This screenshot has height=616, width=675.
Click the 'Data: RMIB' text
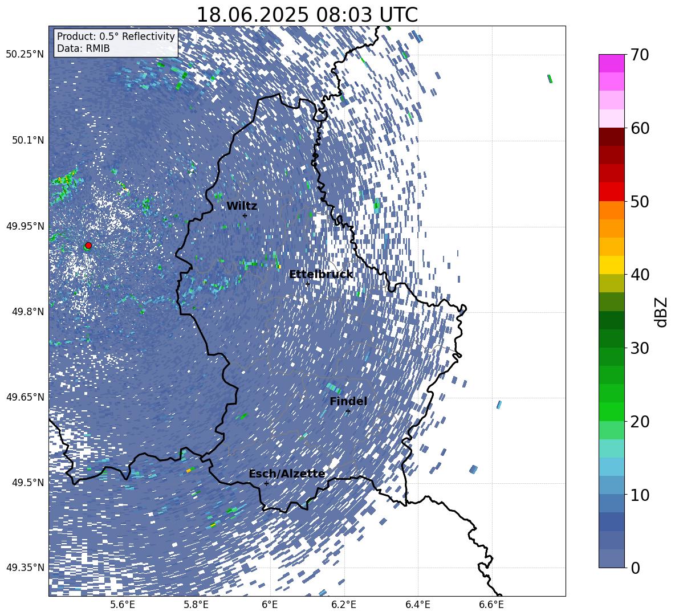[x=83, y=48]
